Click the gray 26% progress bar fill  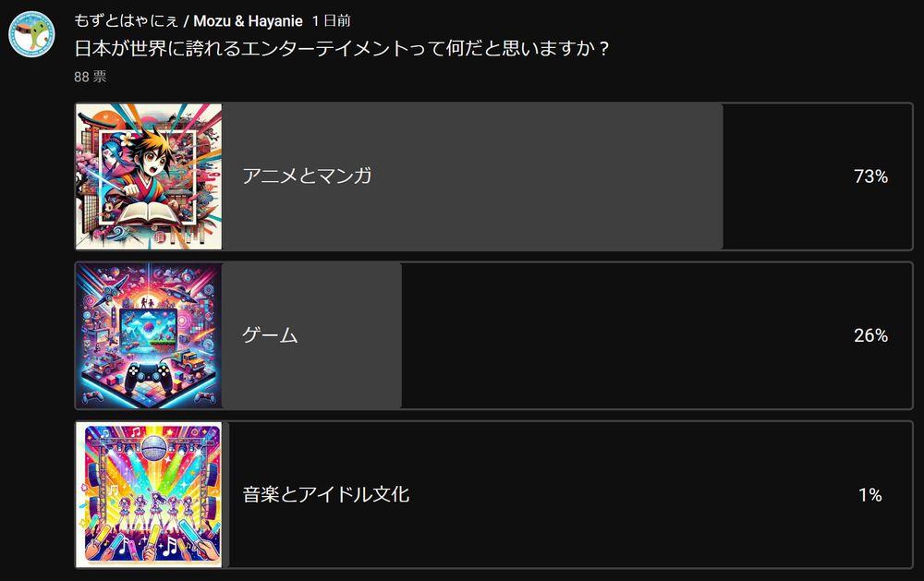pyautogui.click(x=311, y=335)
